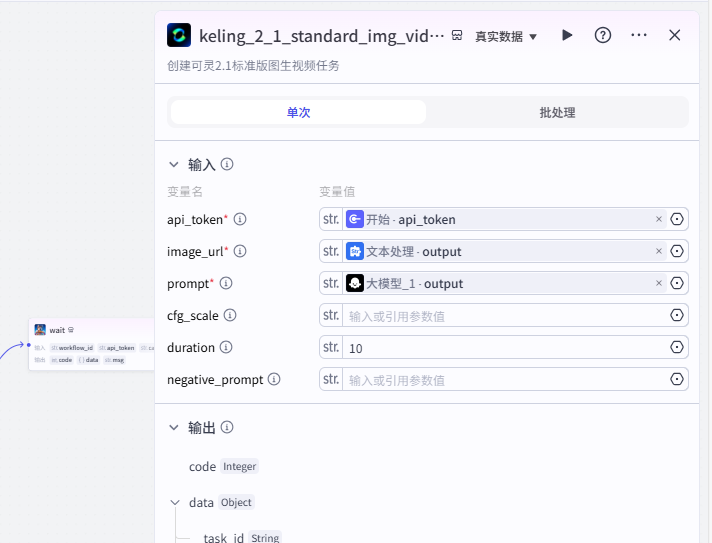Click the str. type selector for prompt
Image resolution: width=712 pixels, height=543 pixels.
[331, 283]
